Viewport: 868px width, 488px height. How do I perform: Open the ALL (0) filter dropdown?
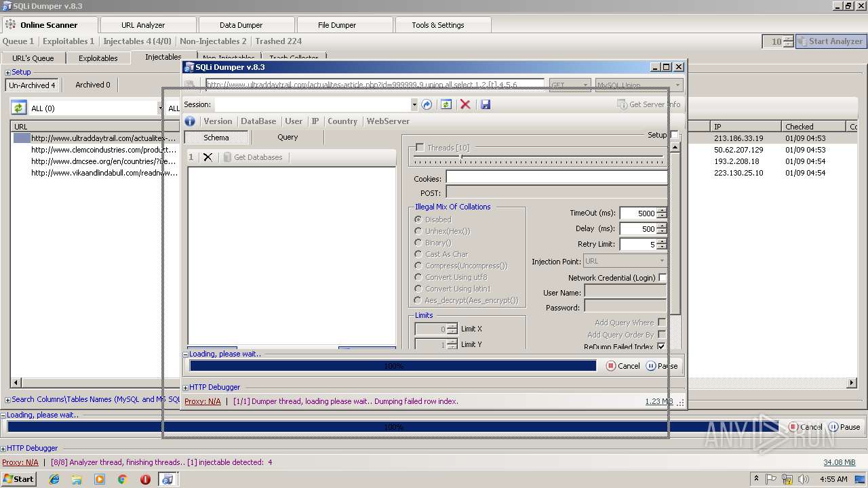[x=160, y=108]
